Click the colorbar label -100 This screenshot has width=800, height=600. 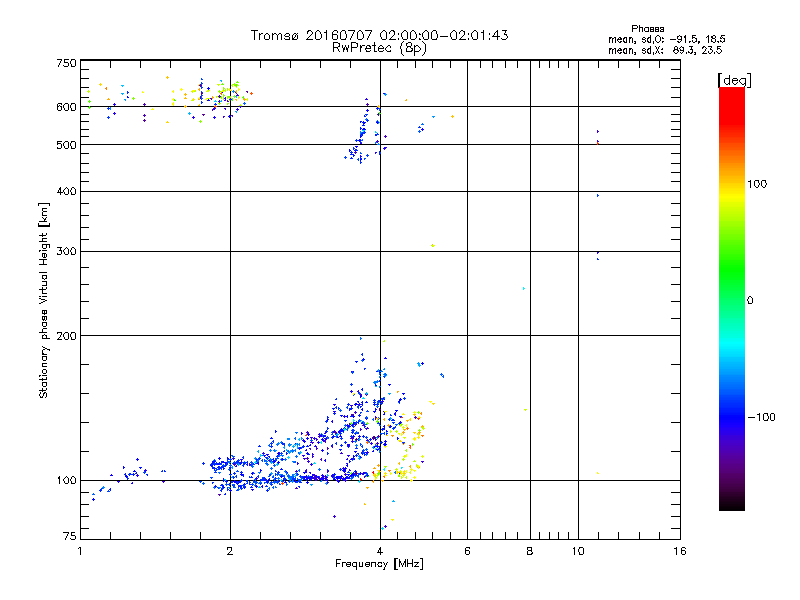tap(761, 417)
